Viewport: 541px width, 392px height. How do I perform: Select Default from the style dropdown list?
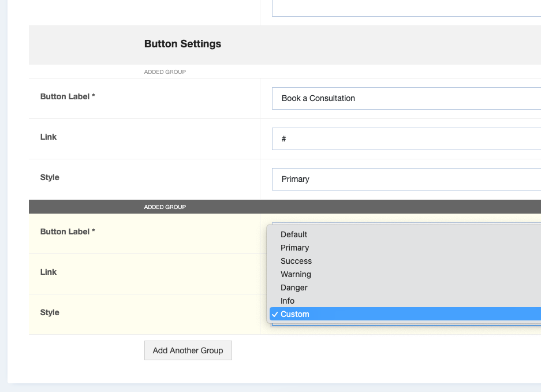point(294,234)
